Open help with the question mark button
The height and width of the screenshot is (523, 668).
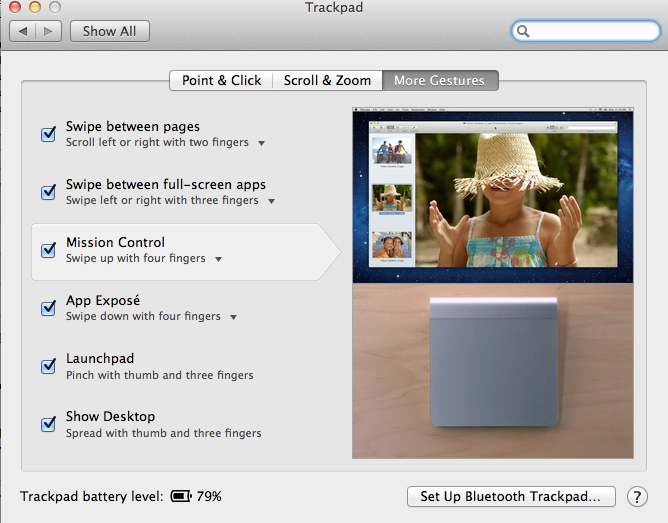pos(637,497)
